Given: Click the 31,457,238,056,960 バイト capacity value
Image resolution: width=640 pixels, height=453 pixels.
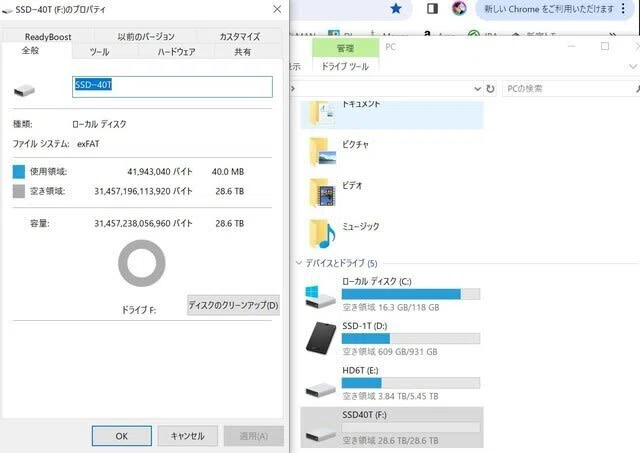Looking at the screenshot, I should [x=143, y=224].
